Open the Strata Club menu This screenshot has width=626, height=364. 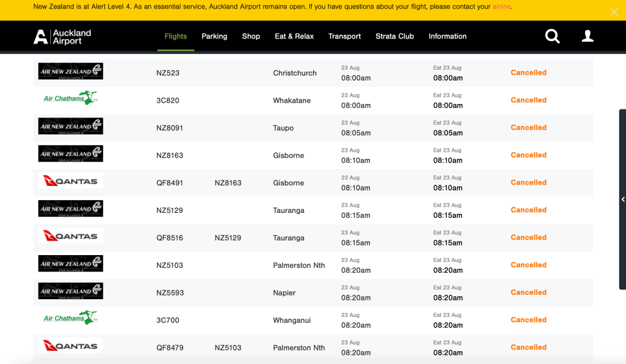point(394,37)
